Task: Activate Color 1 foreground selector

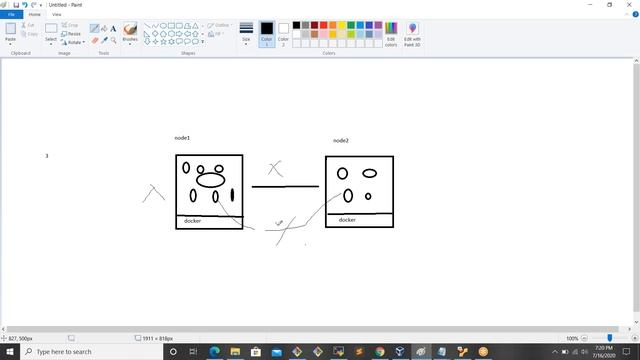Action: [x=267, y=34]
